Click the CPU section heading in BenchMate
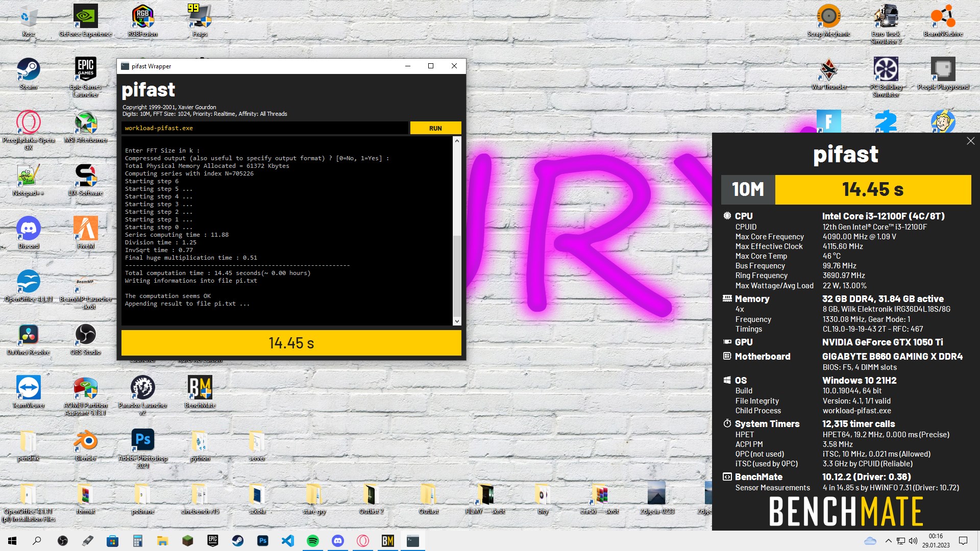 click(744, 216)
